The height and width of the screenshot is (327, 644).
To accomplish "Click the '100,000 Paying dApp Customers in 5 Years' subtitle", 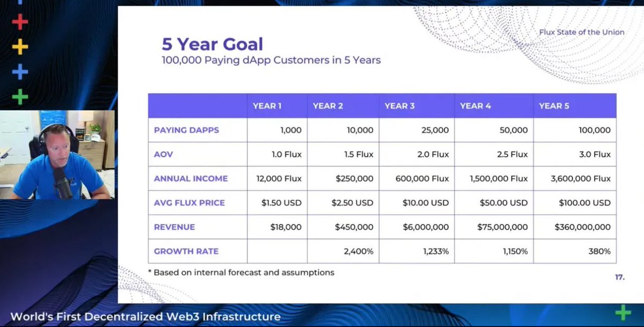I will tap(271, 60).
